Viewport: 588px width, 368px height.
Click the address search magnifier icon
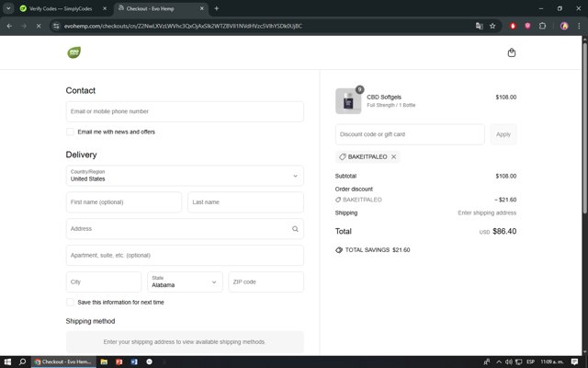coord(295,229)
